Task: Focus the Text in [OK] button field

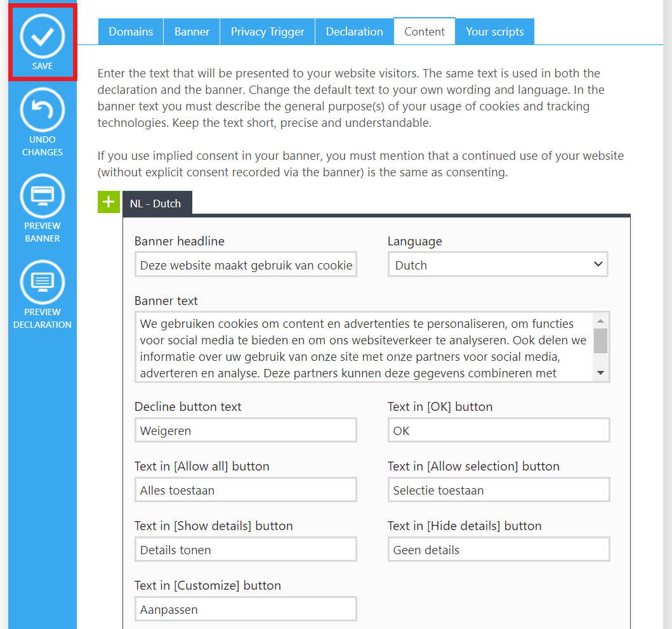Action: (x=498, y=431)
